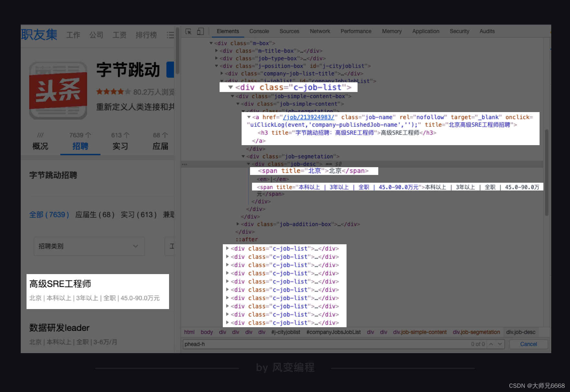Switch to the Security tab
Viewport: 570px width, 392px height.
[459, 31]
